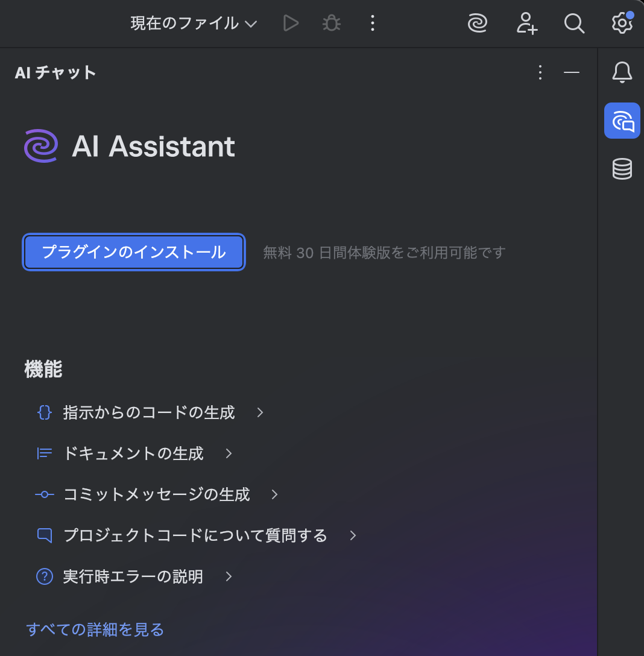Click the 機能 section heading

(x=43, y=369)
